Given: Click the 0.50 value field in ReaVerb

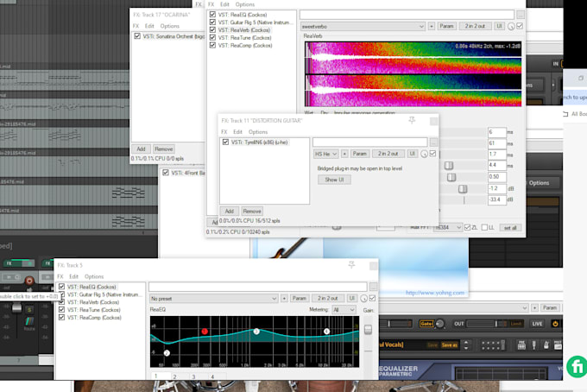Looking at the screenshot, I should click(496, 176).
